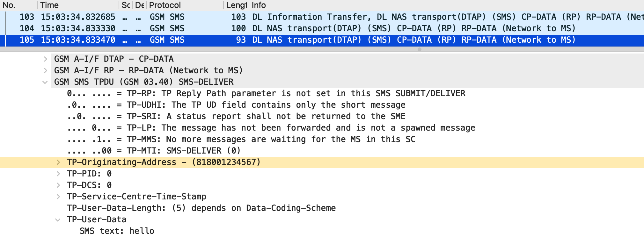644x237 pixels.
Task: Sort packets by Time column header
Action: click(x=49, y=5)
